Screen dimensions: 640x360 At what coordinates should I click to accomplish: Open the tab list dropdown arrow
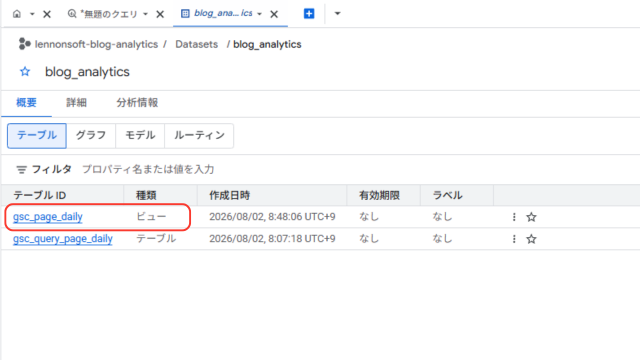pos(337,13)
